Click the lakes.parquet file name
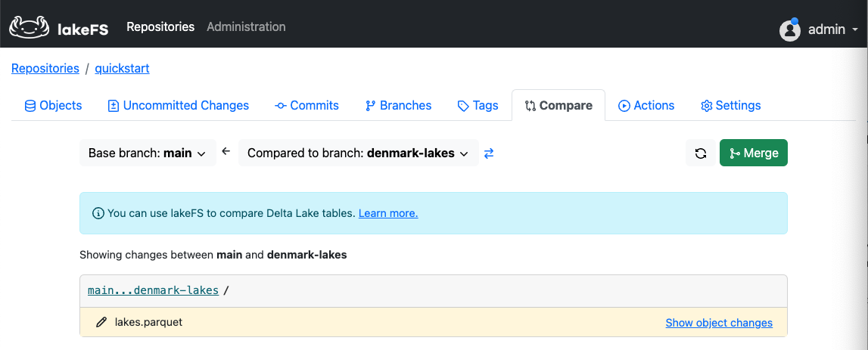The image size is (868, 350). (148, 322)
